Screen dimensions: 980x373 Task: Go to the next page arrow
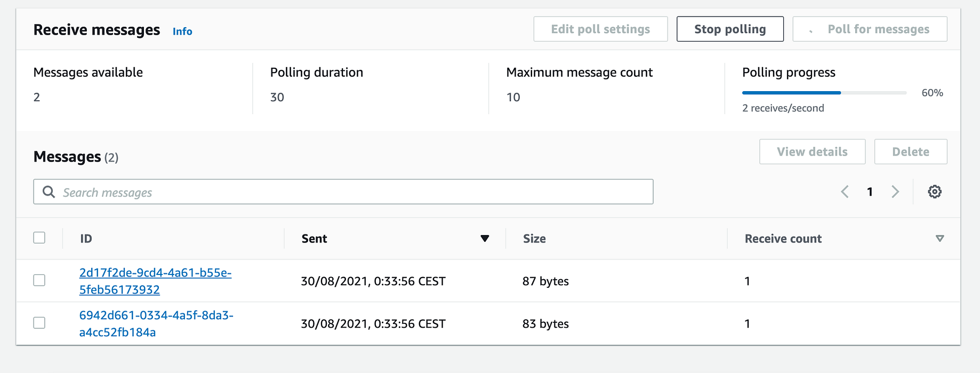895,192
